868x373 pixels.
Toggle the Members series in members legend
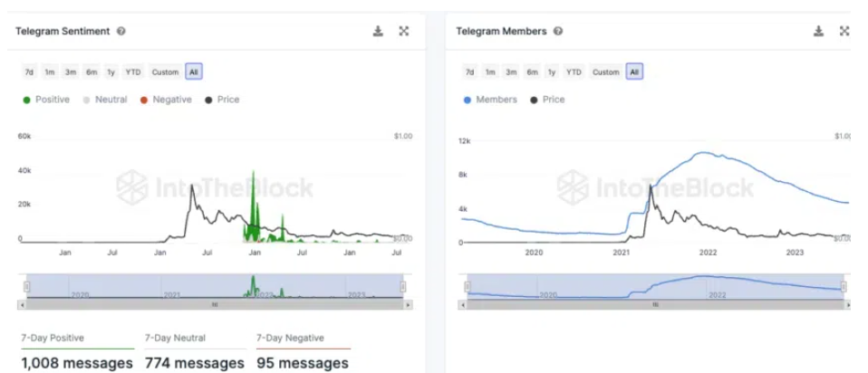(490, 100)
